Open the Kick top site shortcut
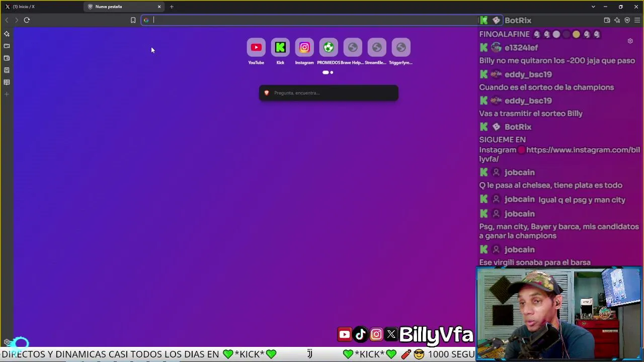644x362 pixels. 280,51
